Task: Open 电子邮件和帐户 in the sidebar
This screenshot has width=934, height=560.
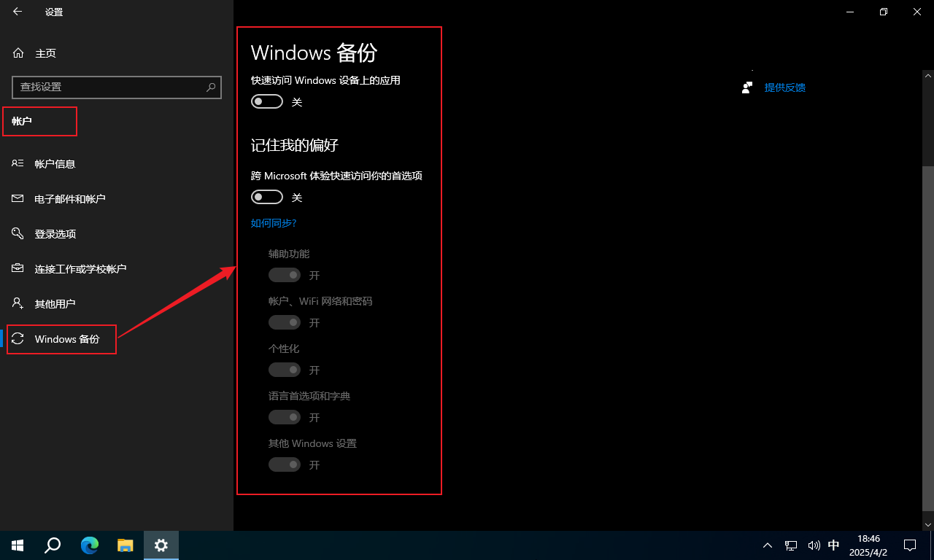Action: [117, 199]
